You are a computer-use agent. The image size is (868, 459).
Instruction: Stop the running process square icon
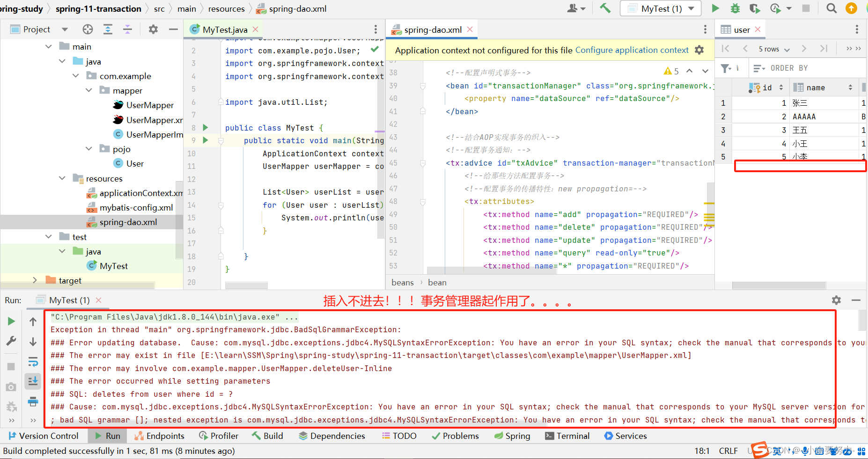tap(806, 8)
